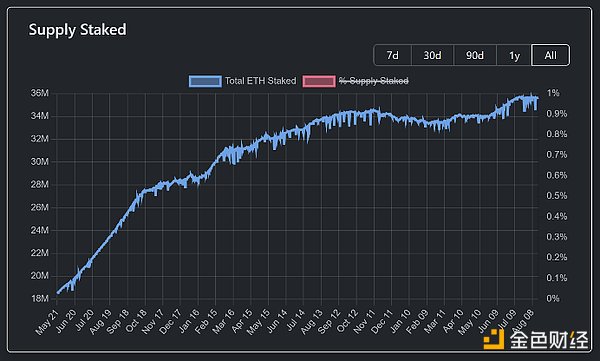This screenshot has height=361, width=600.
Task: Click the Aug 19 x-axis date
Action: click(x=100, y=322)
